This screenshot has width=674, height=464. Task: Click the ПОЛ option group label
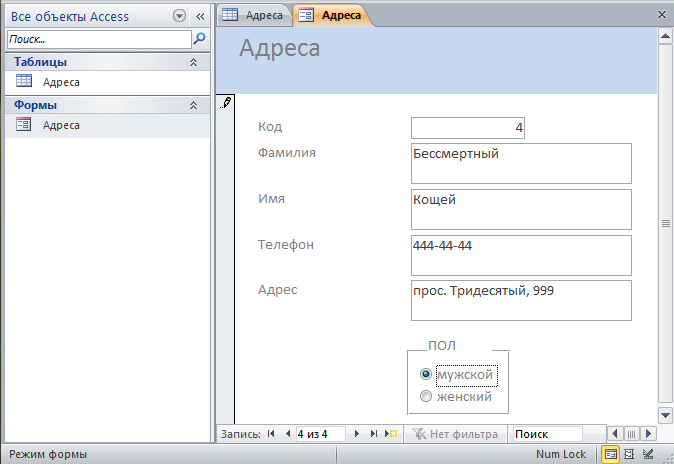tap(442, 346)
